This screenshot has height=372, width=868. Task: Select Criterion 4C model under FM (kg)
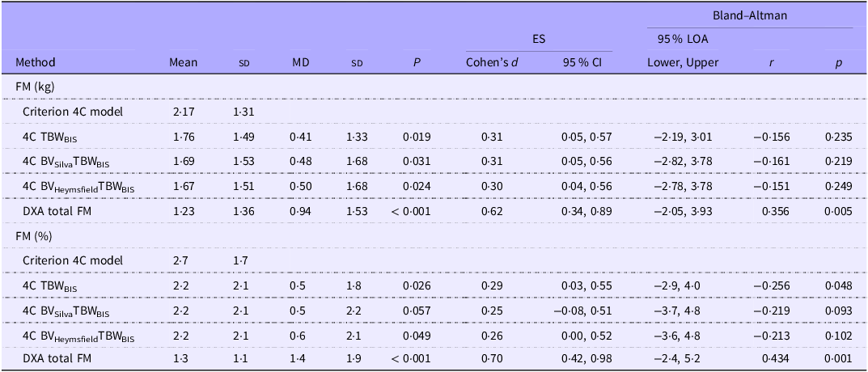[73, 112]
